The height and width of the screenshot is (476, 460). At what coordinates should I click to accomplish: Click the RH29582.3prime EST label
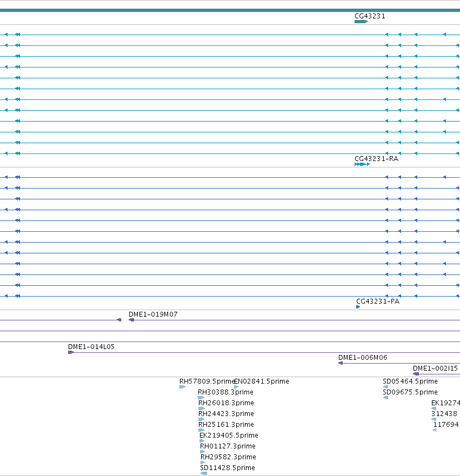point(228,457)
